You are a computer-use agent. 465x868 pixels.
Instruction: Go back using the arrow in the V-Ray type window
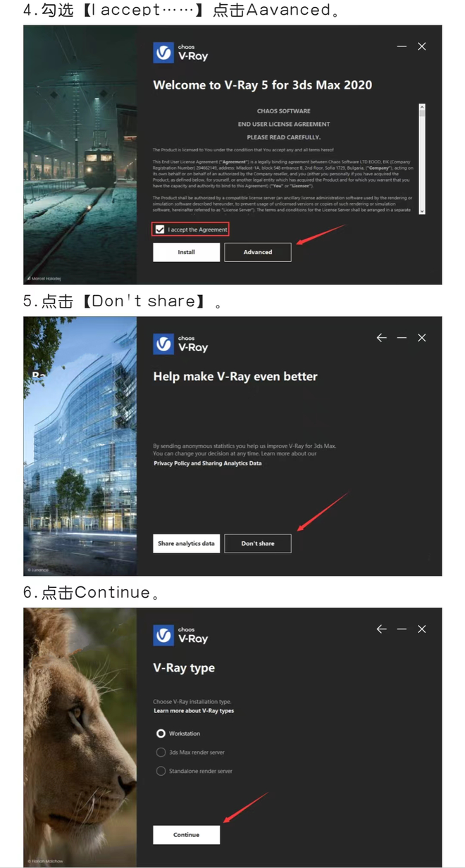click(x=382, y=629)
